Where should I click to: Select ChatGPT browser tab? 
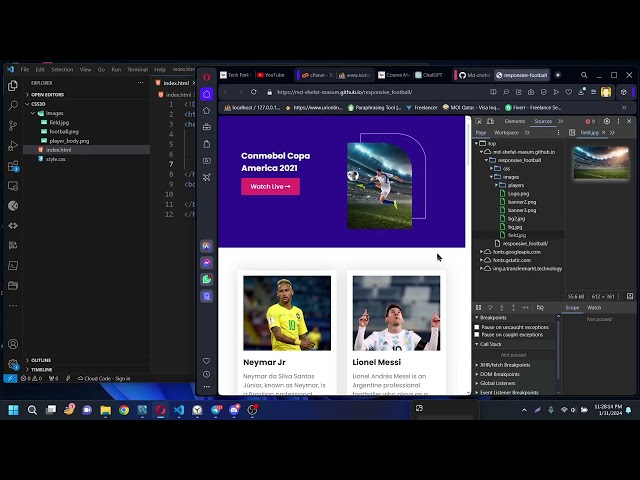click(429, 75)
